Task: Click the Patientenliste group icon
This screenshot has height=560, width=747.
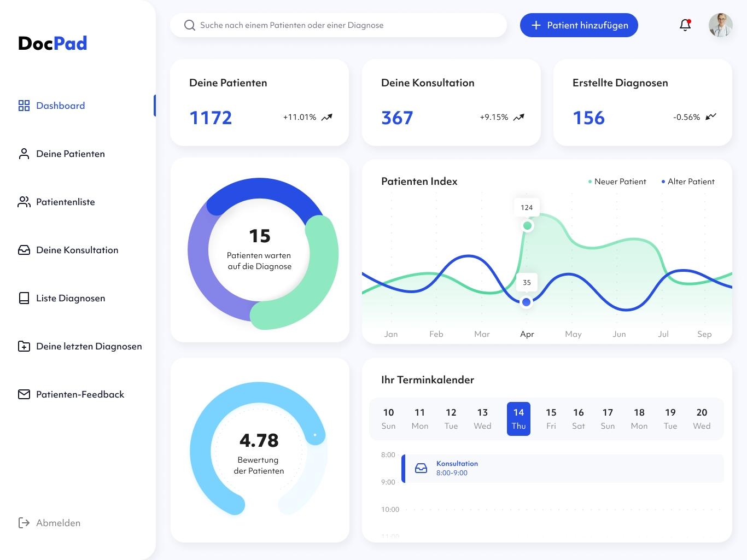Action: (24, 202)
